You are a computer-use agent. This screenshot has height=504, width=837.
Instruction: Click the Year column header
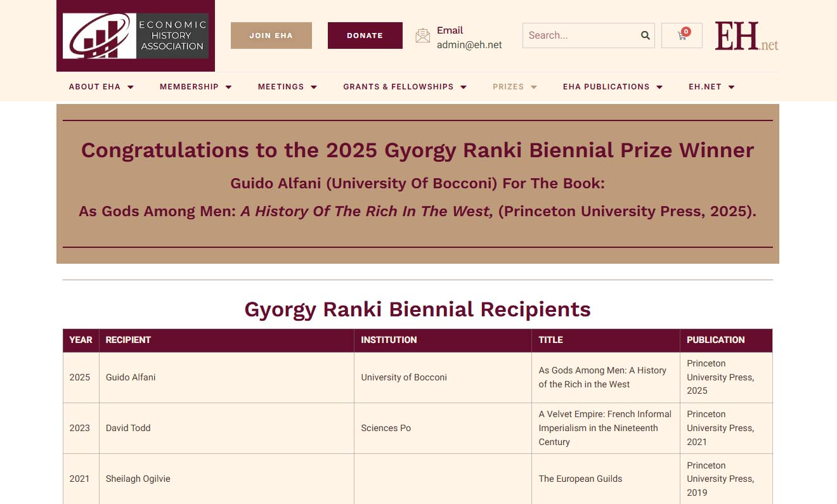pyautogui.click(x=81, y=340)
